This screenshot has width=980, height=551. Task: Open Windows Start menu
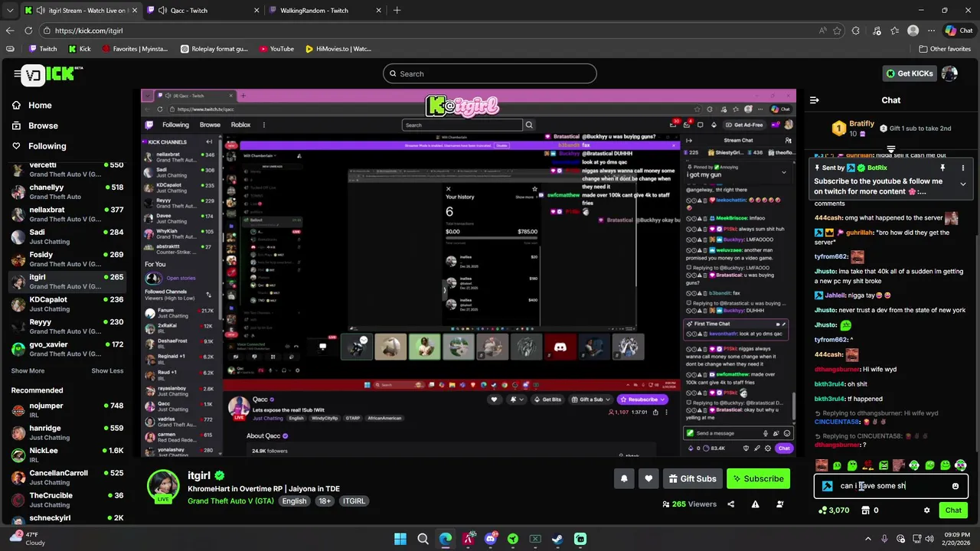click(400, 539)
